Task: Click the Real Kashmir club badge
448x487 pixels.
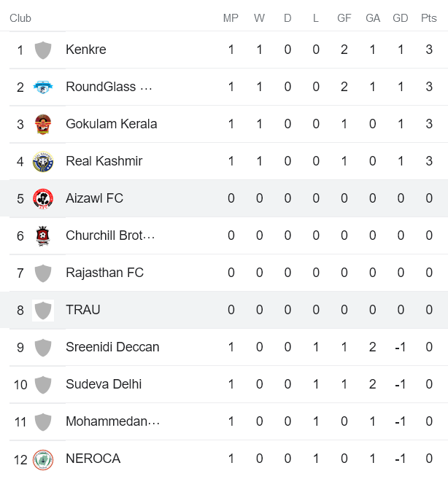Action: [x=43, y=162]
